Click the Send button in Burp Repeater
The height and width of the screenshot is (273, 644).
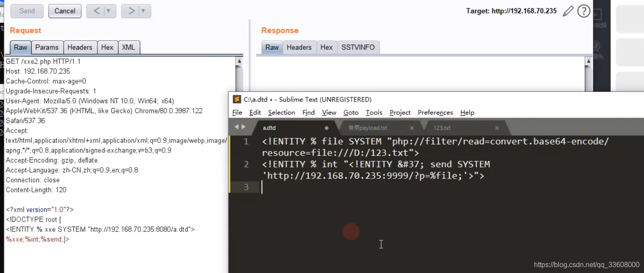[27, 11]
